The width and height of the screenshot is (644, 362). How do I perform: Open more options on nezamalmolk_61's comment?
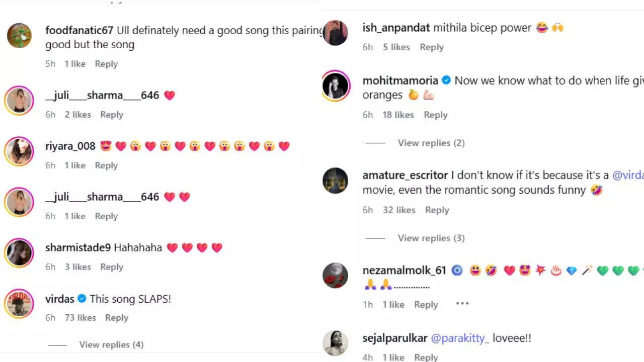click(x=462, y=304)
